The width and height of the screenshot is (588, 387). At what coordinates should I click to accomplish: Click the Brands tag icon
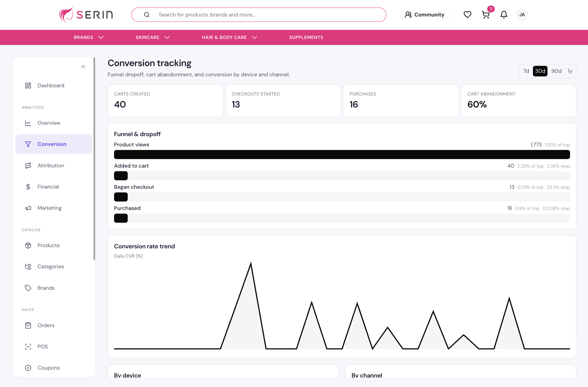(28, 288)
